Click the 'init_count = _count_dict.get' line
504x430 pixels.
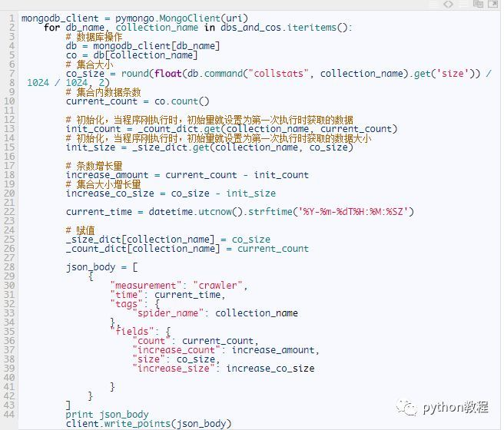232,129
